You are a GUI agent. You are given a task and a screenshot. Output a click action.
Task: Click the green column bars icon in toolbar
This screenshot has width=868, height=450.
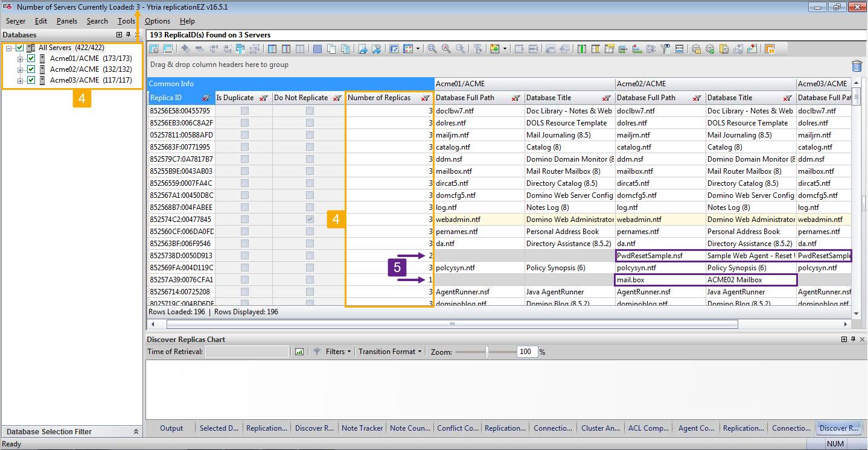pyautogui.click(x=581, y=49)
